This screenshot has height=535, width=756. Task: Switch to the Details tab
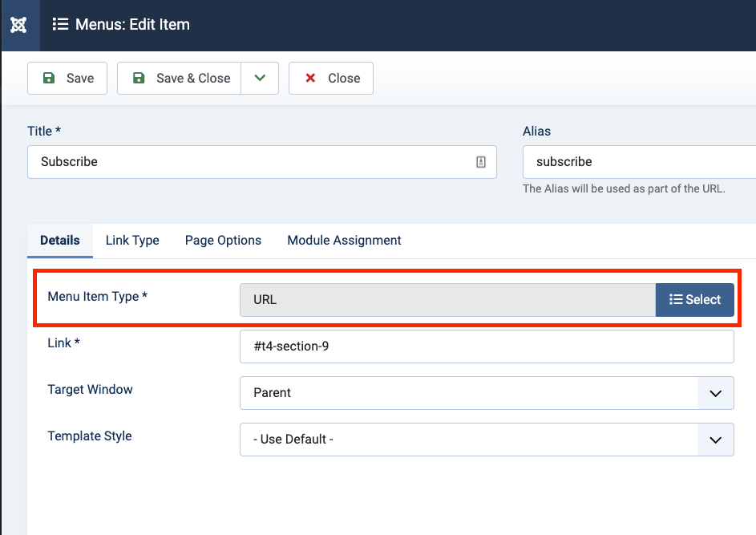[60, 241]
